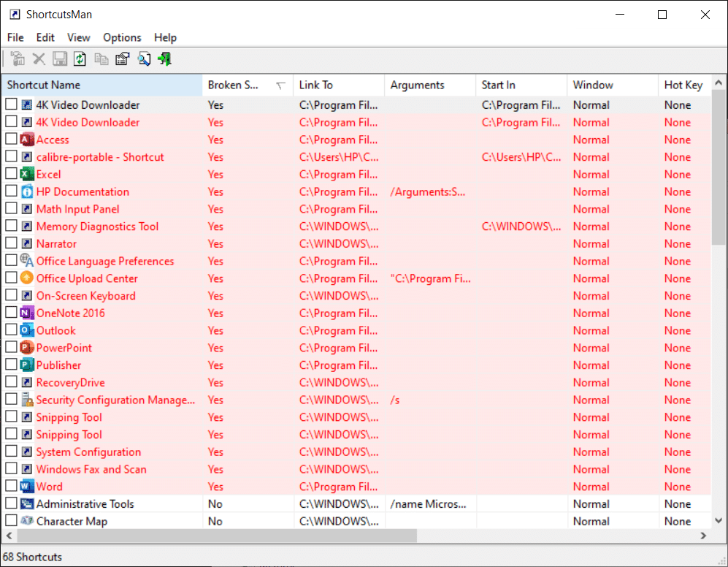Click the HP Documentation info icon

tap(27, 191)
